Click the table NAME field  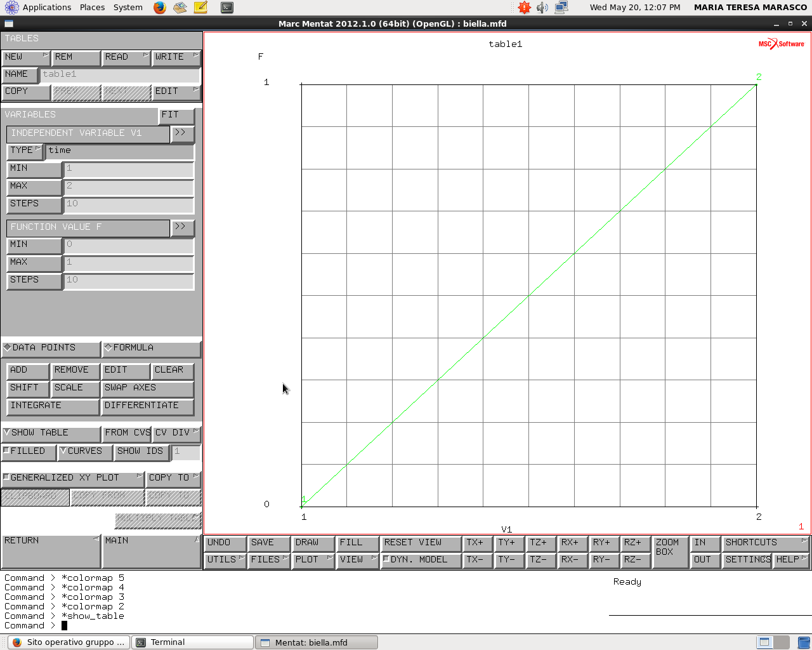click(x=120, y=75)
